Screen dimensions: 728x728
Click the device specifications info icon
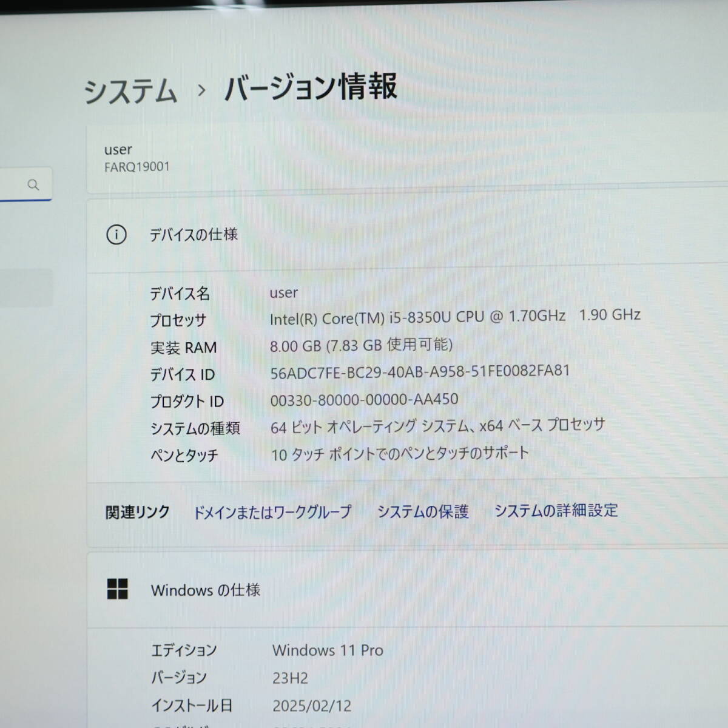point(116,235)
